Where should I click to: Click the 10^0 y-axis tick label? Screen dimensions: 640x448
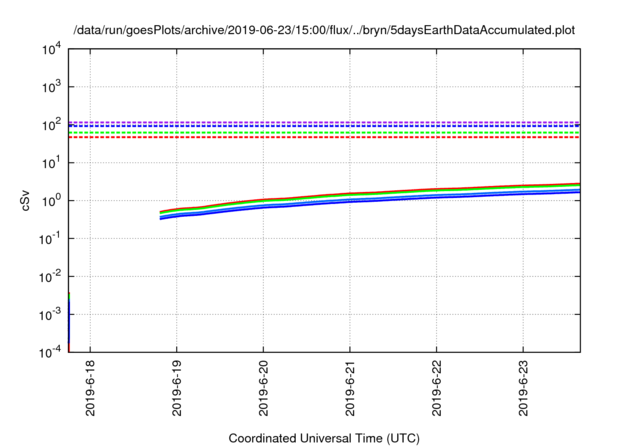coord(51,200)
